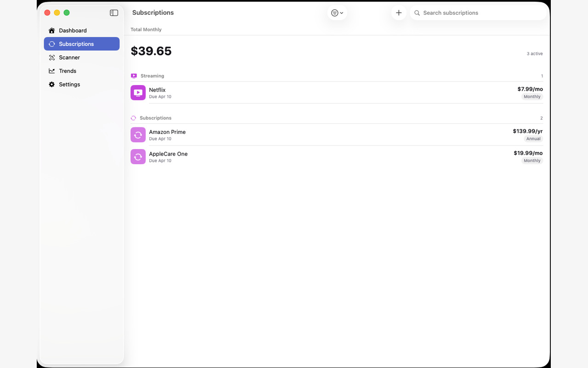This screenshot has width=588, height=368.
Task: Click the Subscriptions sync icon in sidebar
Action: pos(52,44)
